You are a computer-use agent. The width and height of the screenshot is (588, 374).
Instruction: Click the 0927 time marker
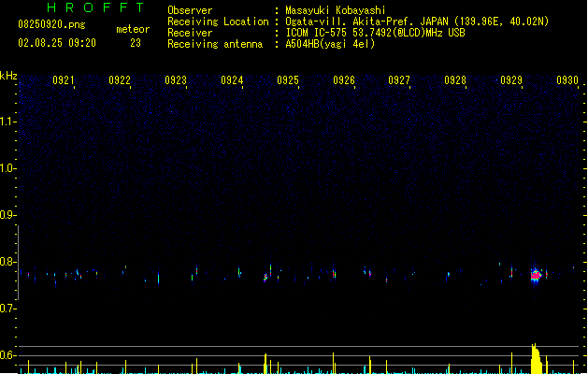(x=399, y=80)
